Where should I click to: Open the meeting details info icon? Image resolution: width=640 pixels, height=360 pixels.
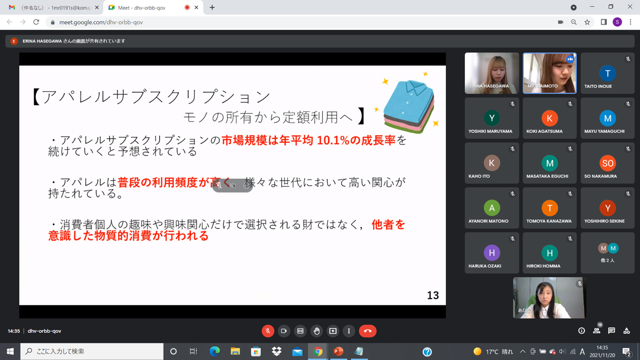pyautogui.click(x=582, y=331)
